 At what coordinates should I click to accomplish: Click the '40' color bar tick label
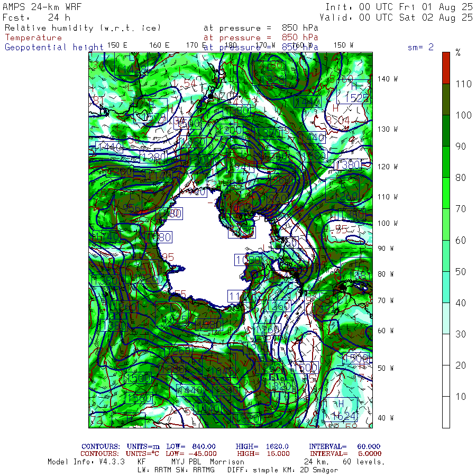pyautogui.click(x=461, y=303)
